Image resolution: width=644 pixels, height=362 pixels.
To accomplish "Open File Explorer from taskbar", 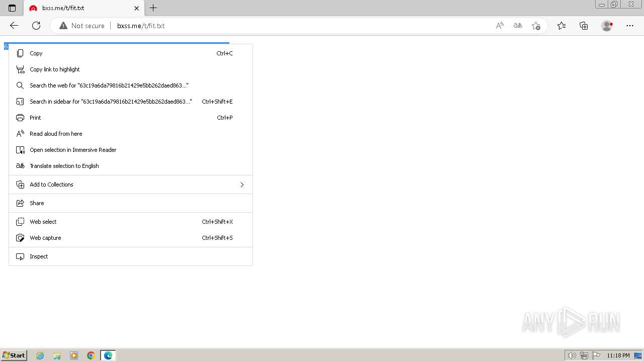I will coord(57,355).
